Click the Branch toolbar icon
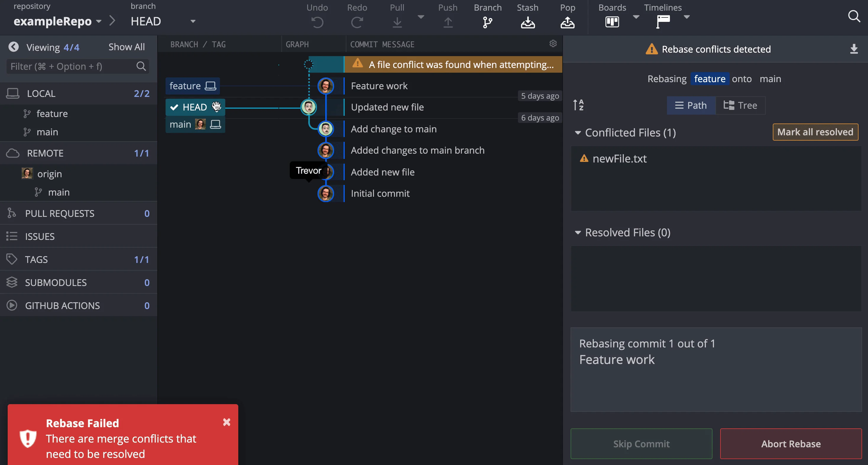 [487, 22]
